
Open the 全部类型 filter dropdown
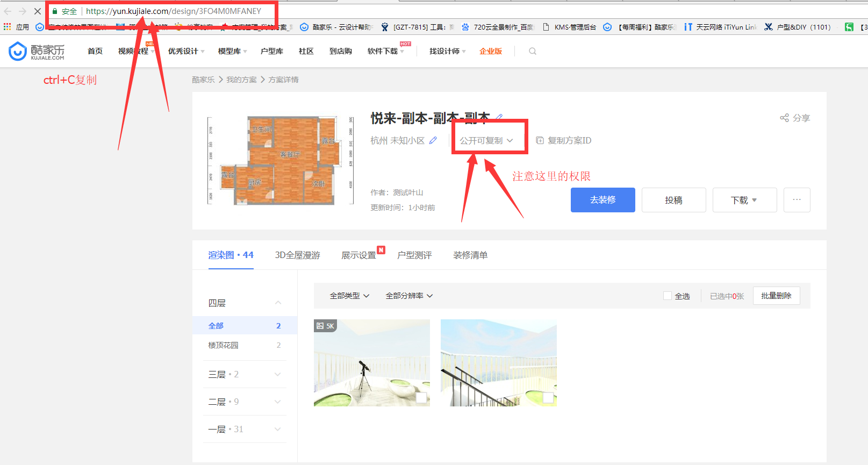click(349, 296)
